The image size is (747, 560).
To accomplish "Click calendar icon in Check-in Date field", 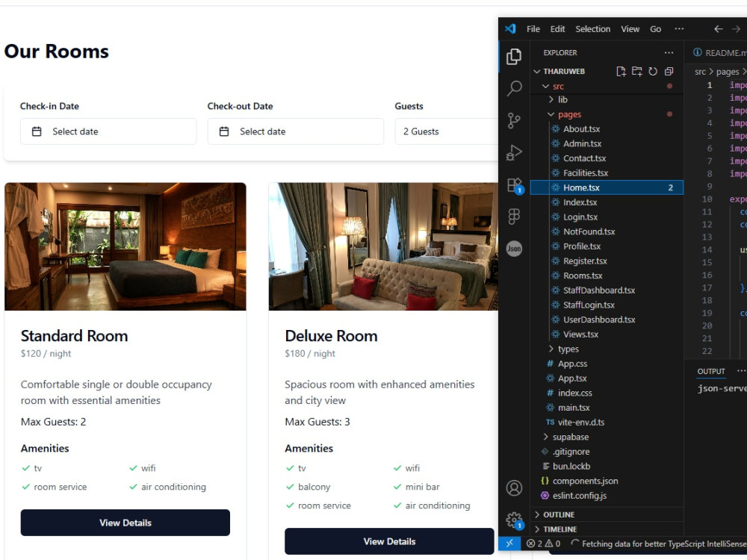I will [37, 131].
